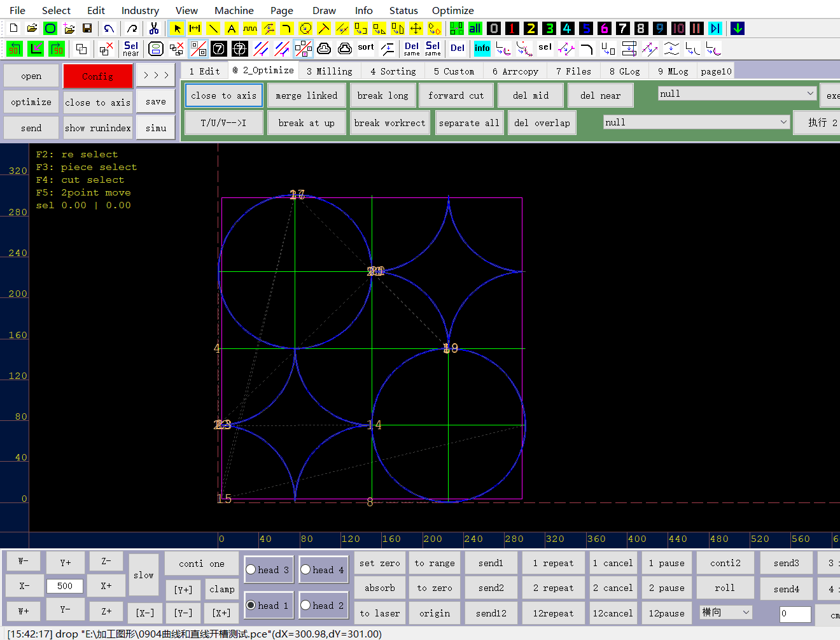Select the text tool (A icon)
Viewport: 840px width, 640px height.
pyautogui.click(x=232, y=28)
